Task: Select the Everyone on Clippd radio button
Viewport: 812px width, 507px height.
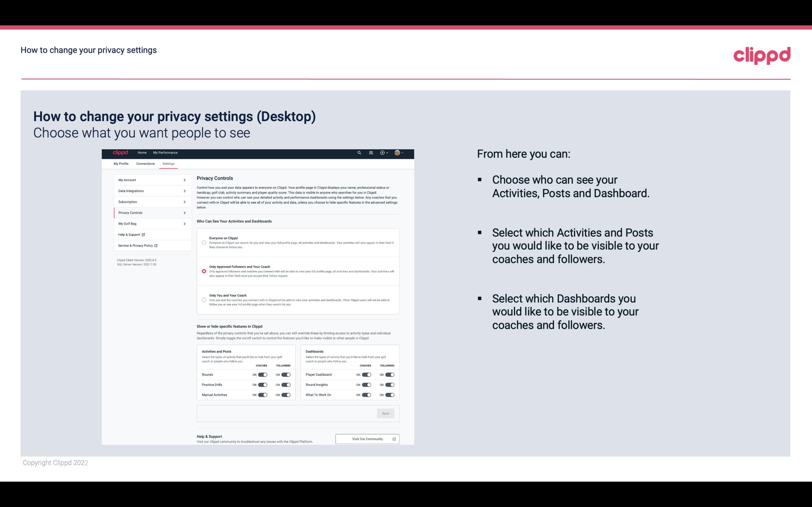Action: pos(203,243)
